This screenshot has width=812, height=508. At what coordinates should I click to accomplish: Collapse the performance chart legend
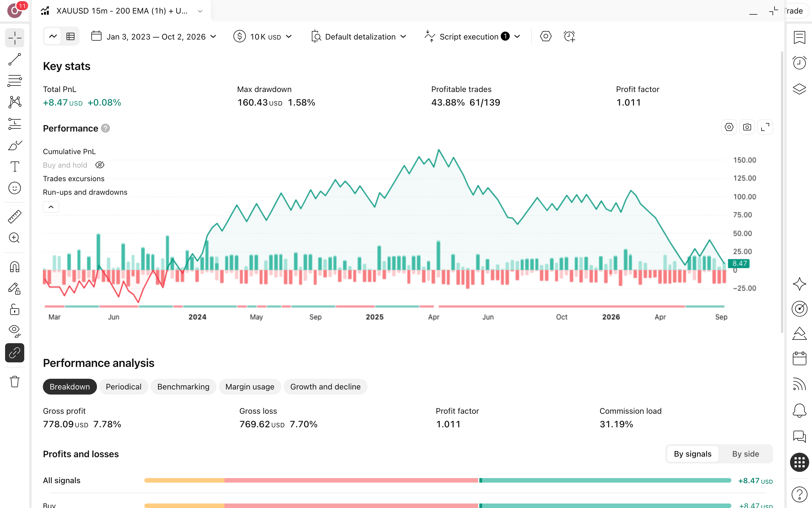pos(51,207)
